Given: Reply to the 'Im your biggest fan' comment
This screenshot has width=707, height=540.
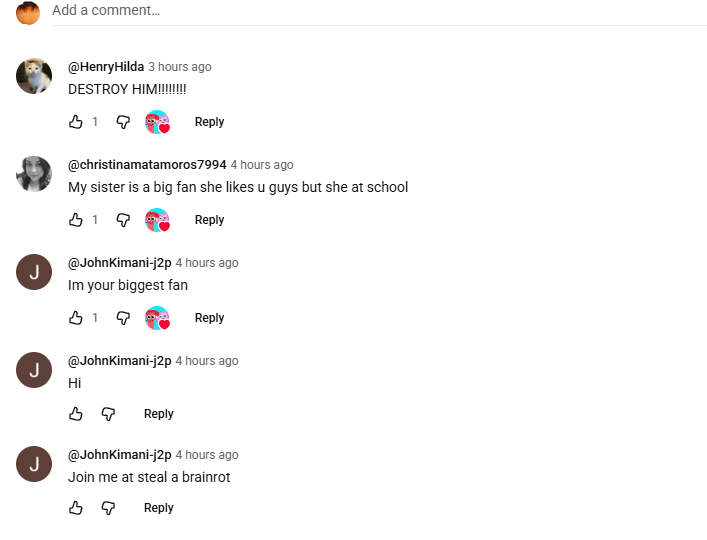Looking at the screenshot, I should click(x=209, y=318).
